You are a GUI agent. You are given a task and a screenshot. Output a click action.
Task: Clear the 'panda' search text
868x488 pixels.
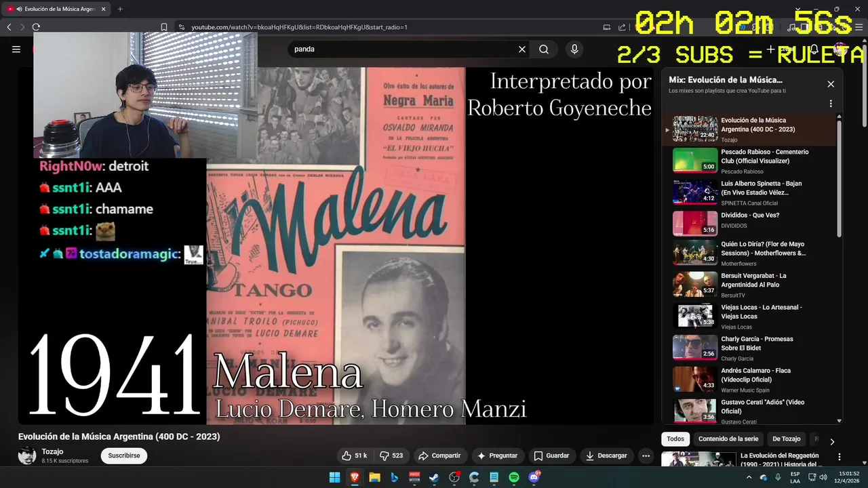coord(522,49)
